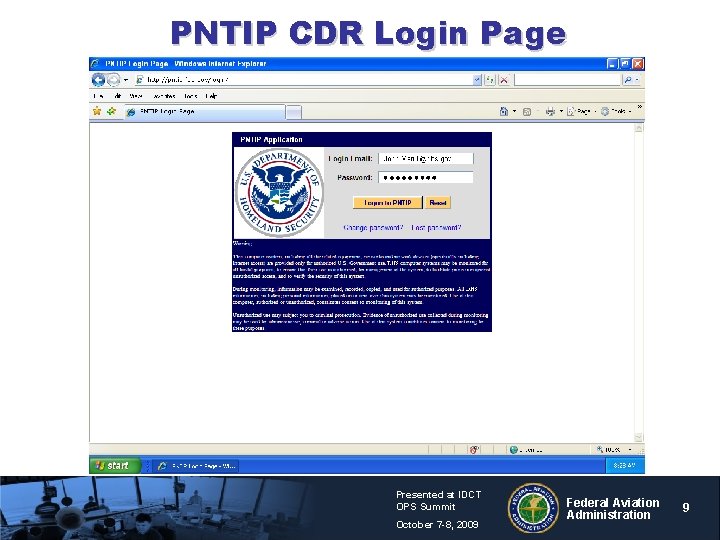Open the File menu
The image size is (720, 540).
click(x=98, y=96)
